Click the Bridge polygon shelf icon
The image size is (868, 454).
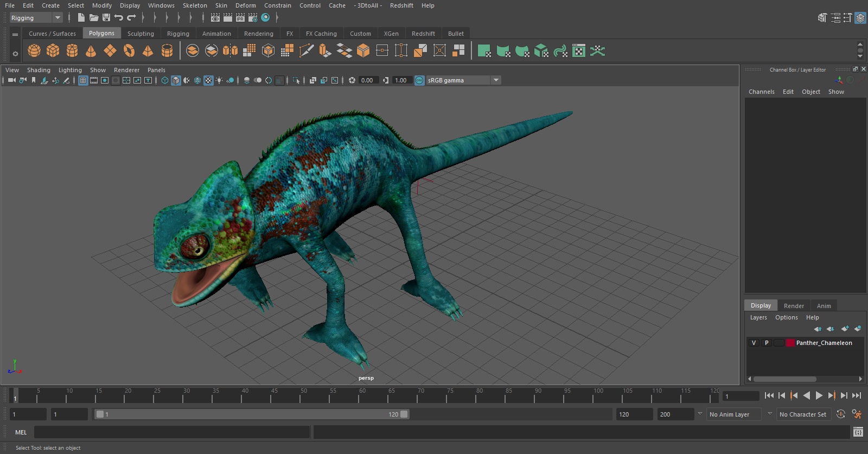tap(344, 51)
